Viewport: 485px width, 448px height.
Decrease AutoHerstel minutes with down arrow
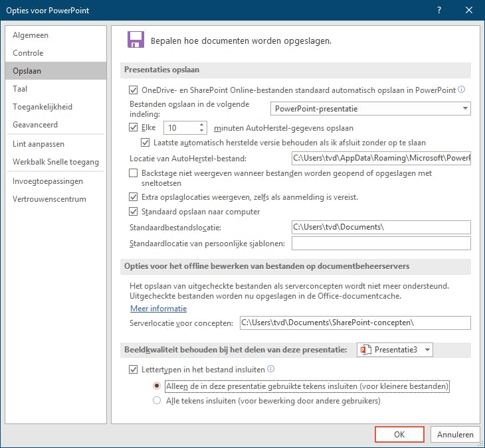[201, 131]
